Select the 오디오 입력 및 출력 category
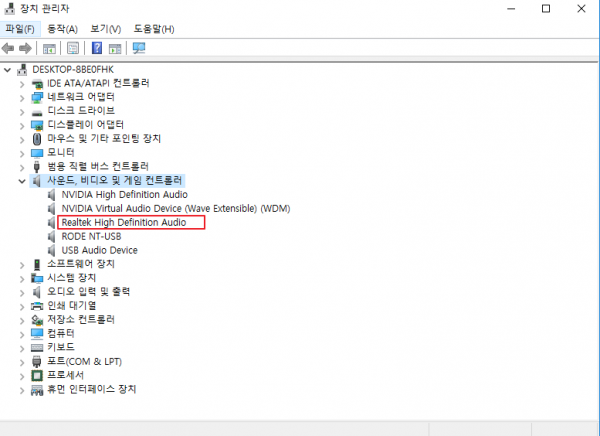This screenshot has width=600, height=436. [x=88, y=292]
